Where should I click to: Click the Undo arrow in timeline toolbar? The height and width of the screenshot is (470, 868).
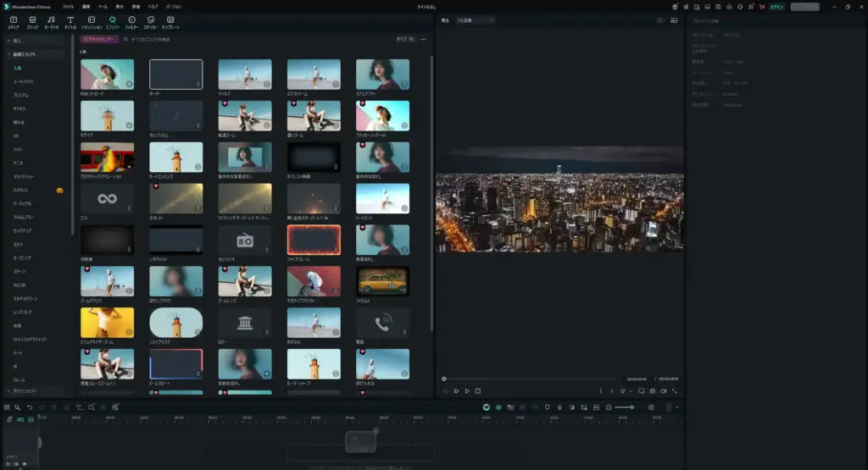pyautogui.click(x=29, y=407)
